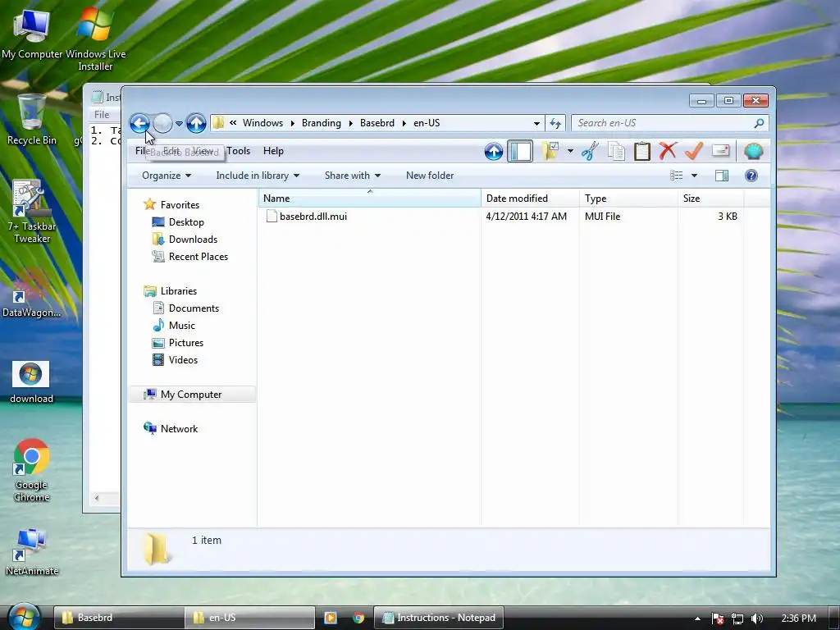Open the media player taskbar icon
The image size is (840, 630).
click(x=331, y=618)
